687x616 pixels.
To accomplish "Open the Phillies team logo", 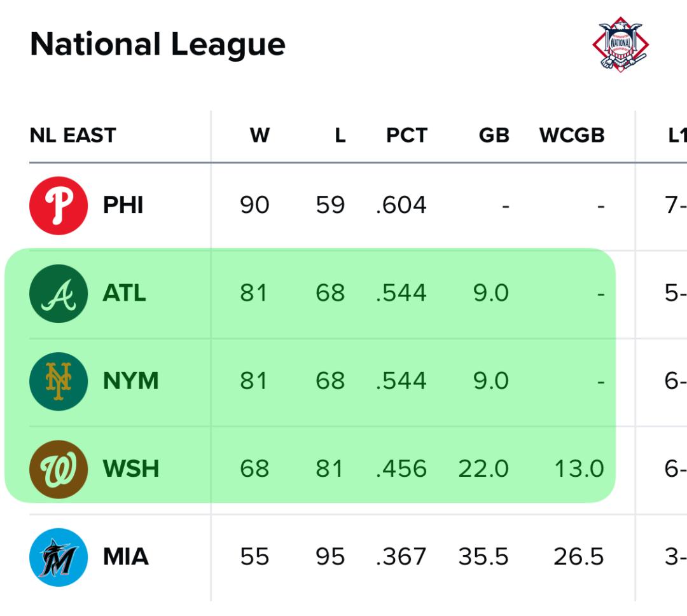I will tap(59, 205).
